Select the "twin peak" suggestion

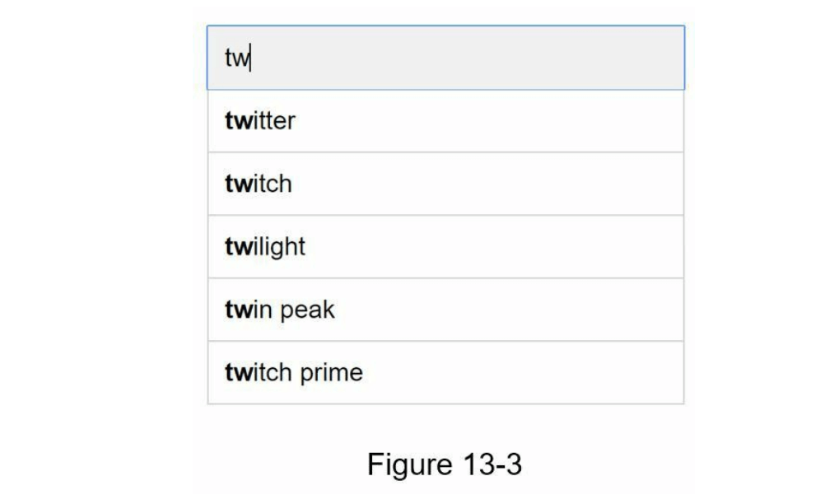[280, 310]
